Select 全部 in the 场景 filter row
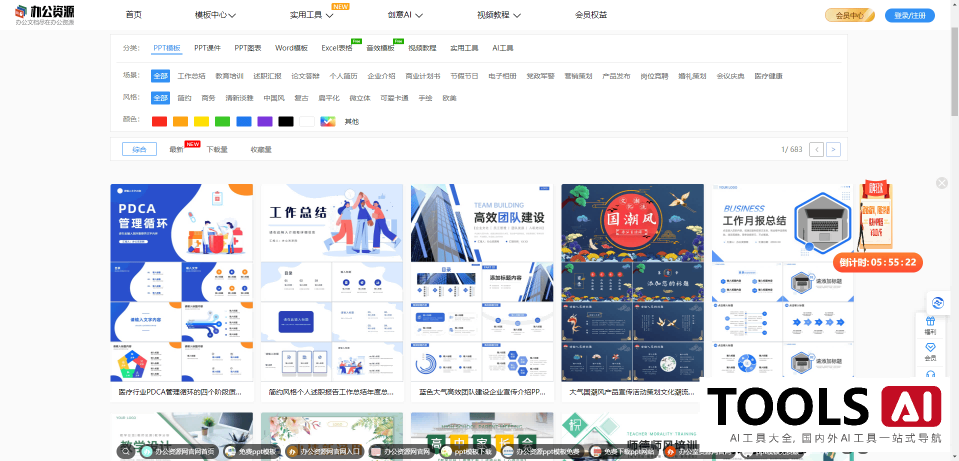The width and height of the screenshot is (959, 461). [161, 76]
